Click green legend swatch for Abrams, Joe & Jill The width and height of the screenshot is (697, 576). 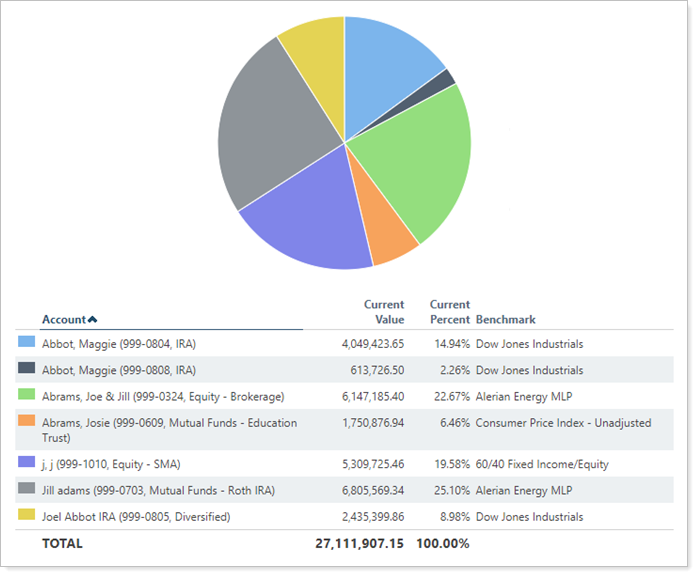coord(27,396)
